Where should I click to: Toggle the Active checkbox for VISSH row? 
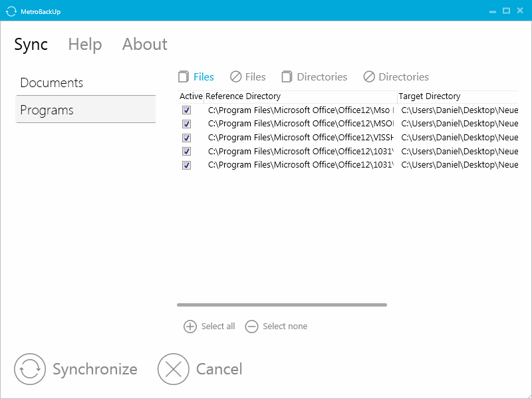click(187, 138)
